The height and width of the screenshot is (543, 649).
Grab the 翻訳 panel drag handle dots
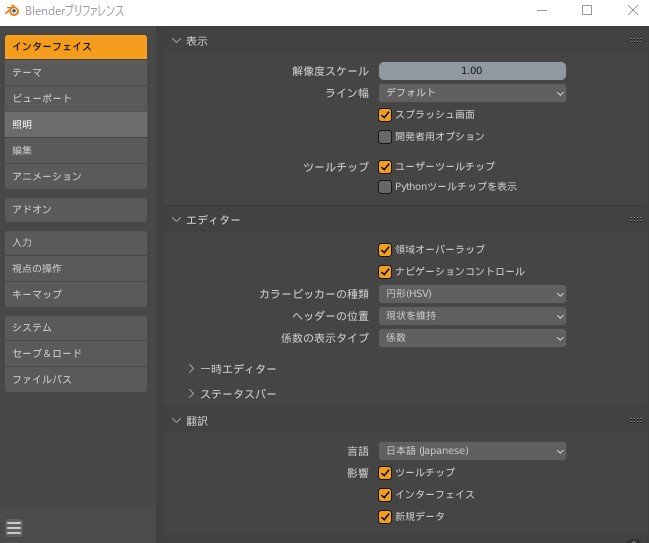pyautogui.click(x=636, y=420)
